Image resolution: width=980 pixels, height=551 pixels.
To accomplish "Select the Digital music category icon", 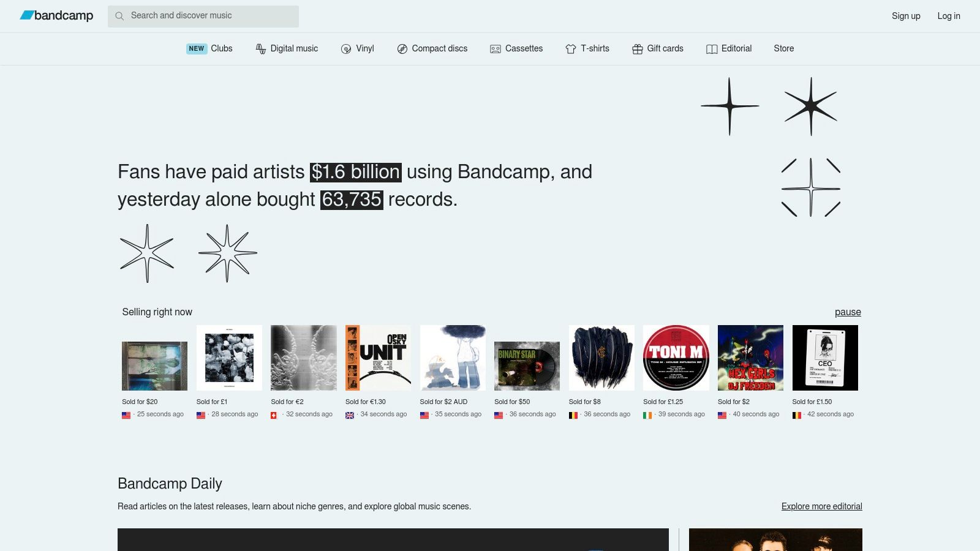I will (x=261, y=48).
